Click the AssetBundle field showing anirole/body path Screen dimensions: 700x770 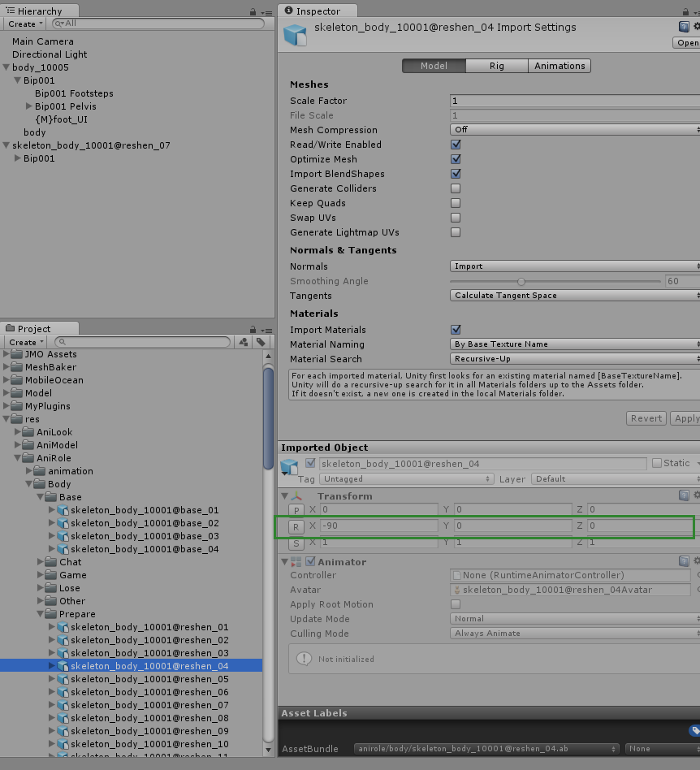click(x=485, y=748)
